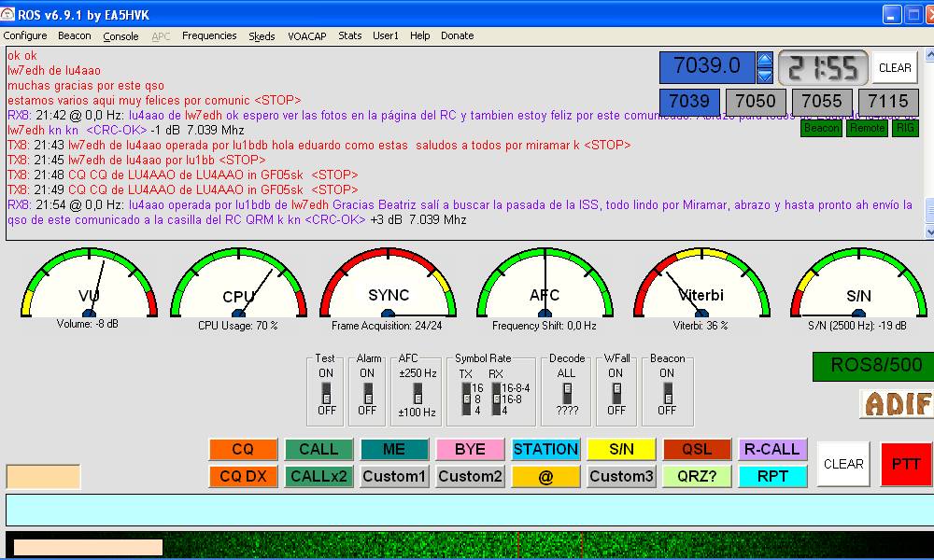The height and width of the screenshot is (560, 934).
Task: Decrease frequency with the down arrow stepper
Action: pos(765,76)
